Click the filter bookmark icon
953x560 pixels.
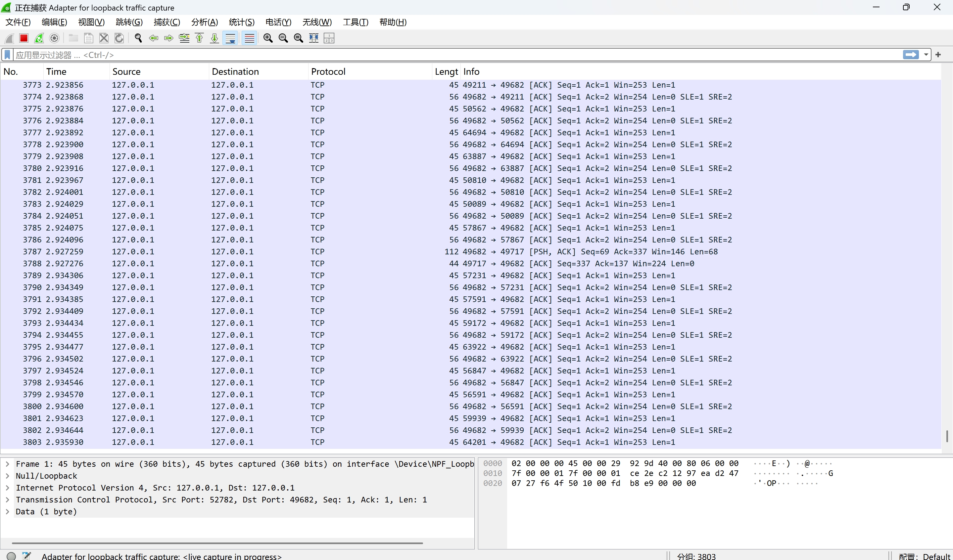coord(7,55)
